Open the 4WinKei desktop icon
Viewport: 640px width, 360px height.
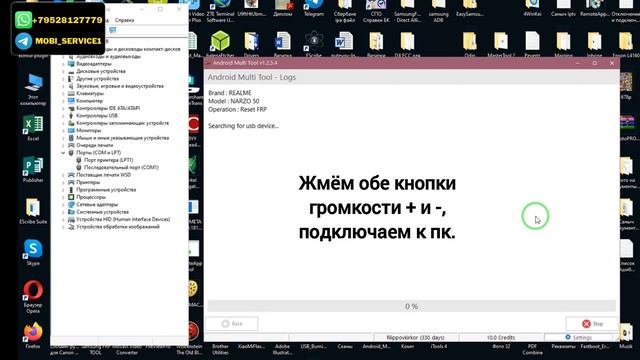click(532, 8)
